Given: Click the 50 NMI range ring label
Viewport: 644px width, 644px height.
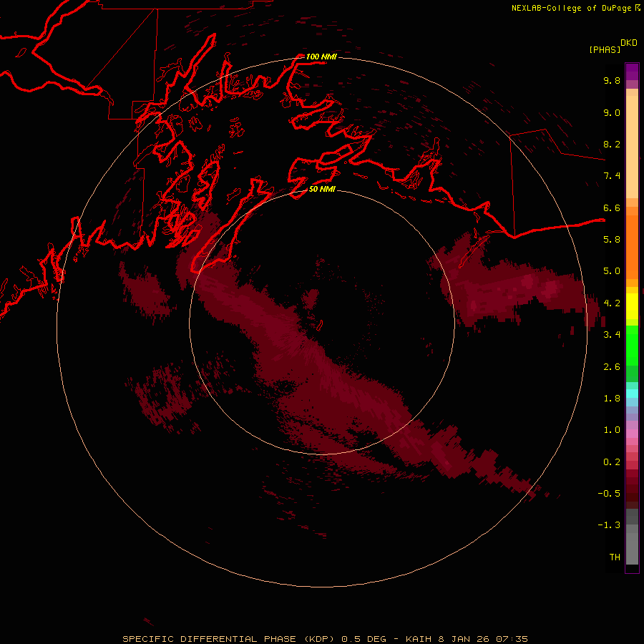Looking at the screenshot, I should (x=322, y=189).
